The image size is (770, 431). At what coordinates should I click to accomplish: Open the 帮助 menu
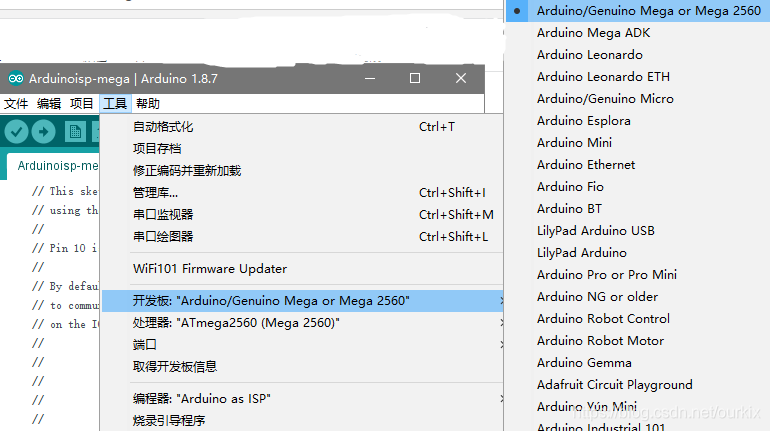coord(148,104)
